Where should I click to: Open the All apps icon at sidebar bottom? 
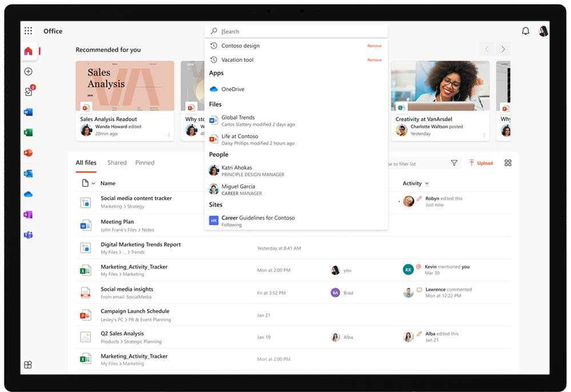[28, 365]
